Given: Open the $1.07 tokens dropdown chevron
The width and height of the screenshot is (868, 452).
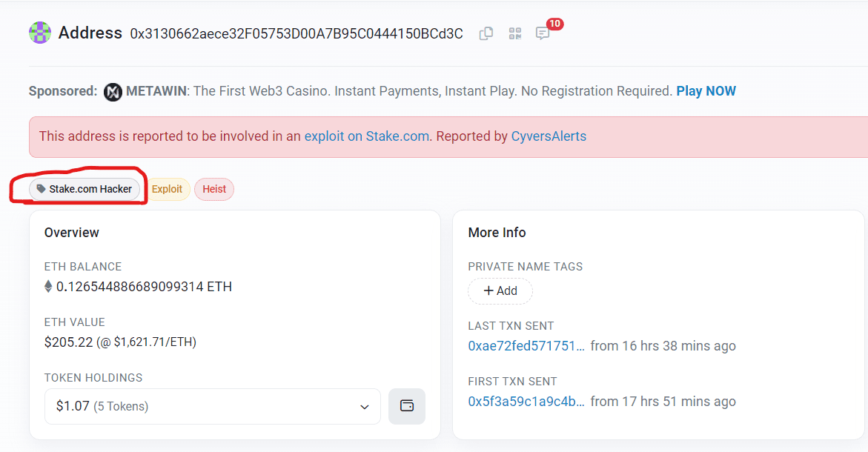Looking at the screenshot, I should (364, 407).
